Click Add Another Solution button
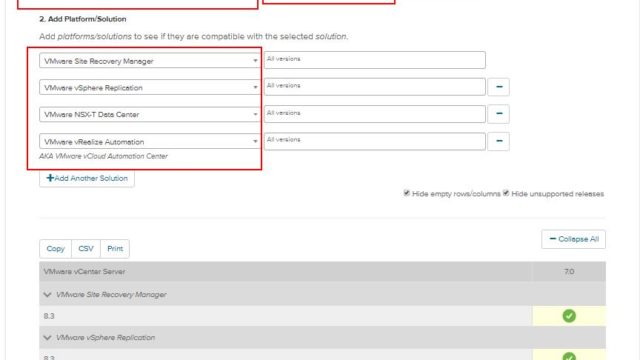Viewport: 640px width, 360px height. pyautogui.click(x=87, y=178)
